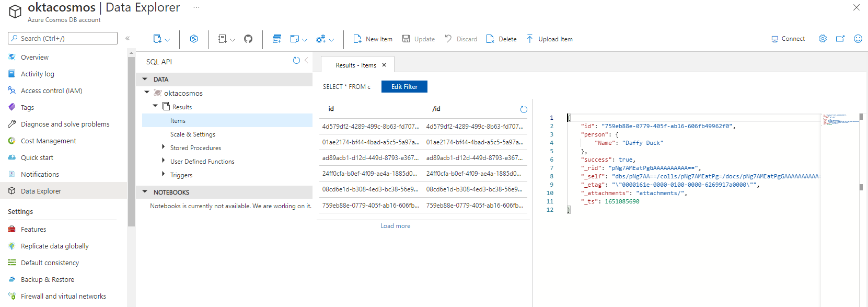Open Data Explorer in left menu
868x307 pixels.
coord(41,191)
